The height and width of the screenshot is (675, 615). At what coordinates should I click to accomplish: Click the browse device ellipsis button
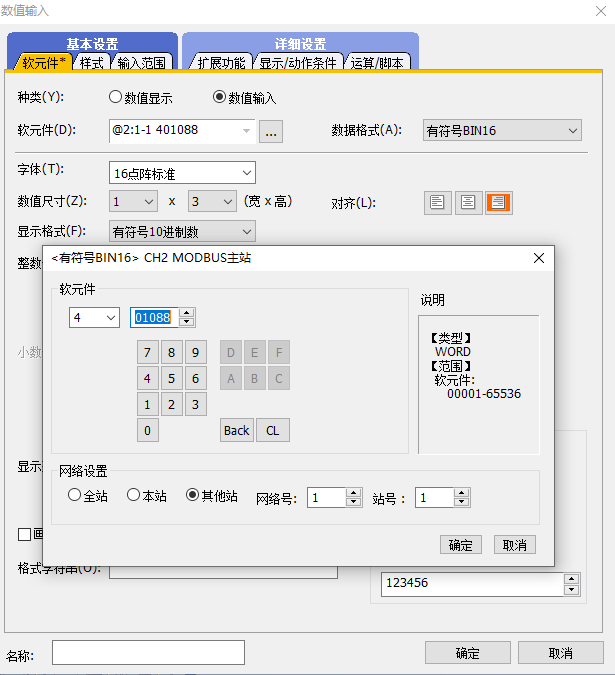tap(272, 131)
